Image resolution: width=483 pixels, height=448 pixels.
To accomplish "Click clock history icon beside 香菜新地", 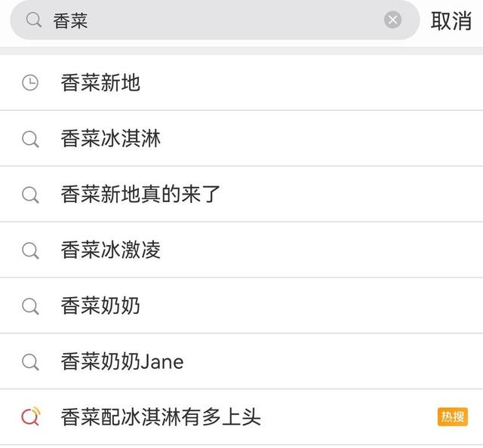I will tap(30, 83).
